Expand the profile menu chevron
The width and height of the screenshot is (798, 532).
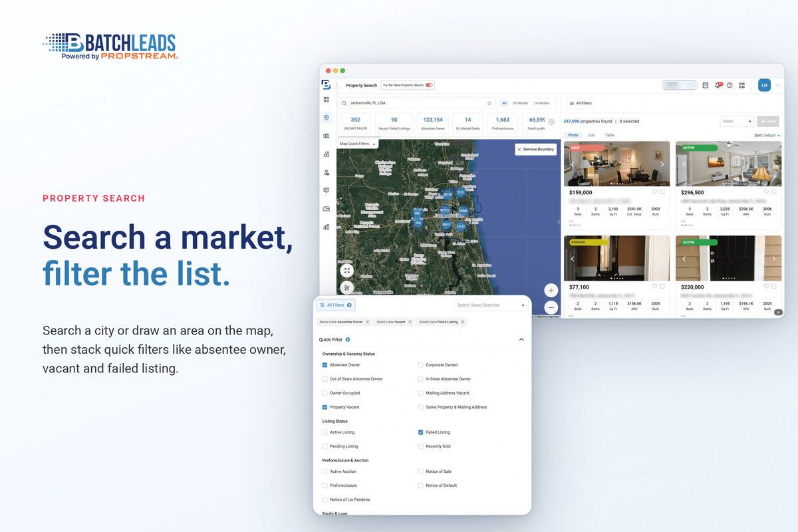777,85
